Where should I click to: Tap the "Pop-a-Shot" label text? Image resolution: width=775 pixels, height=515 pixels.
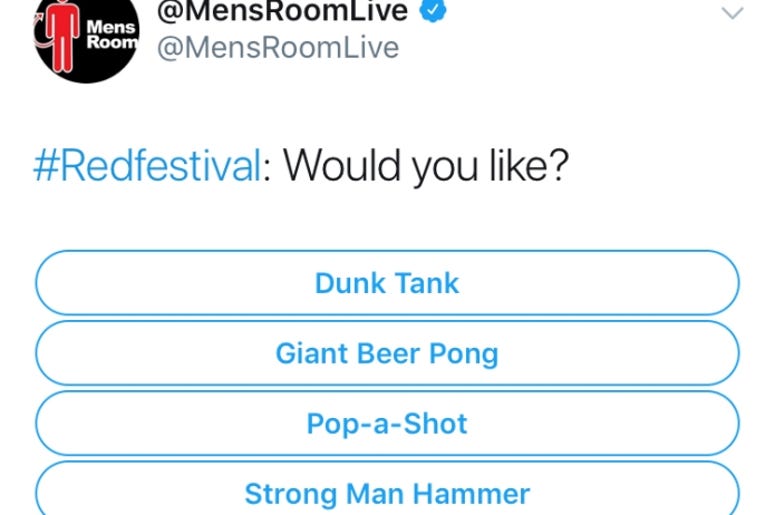click(x=387, y=424)
